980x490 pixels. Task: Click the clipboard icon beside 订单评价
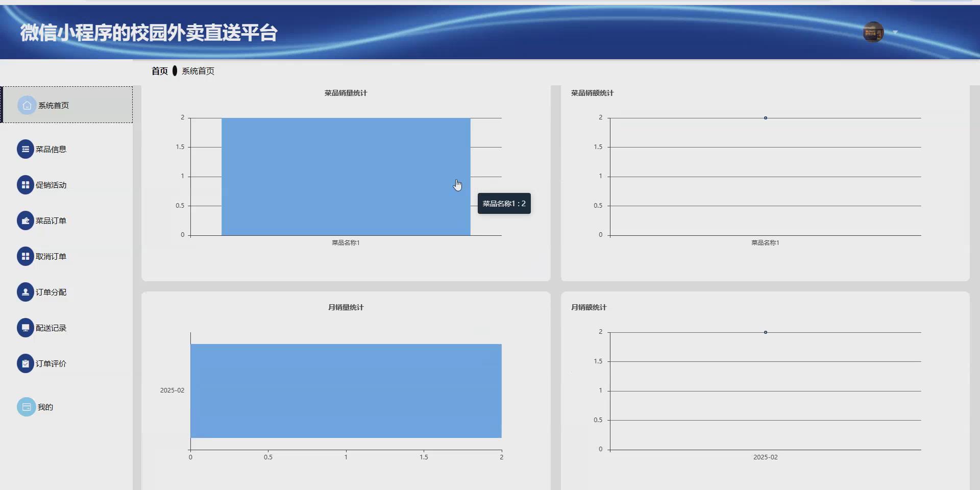pos(26,363)
